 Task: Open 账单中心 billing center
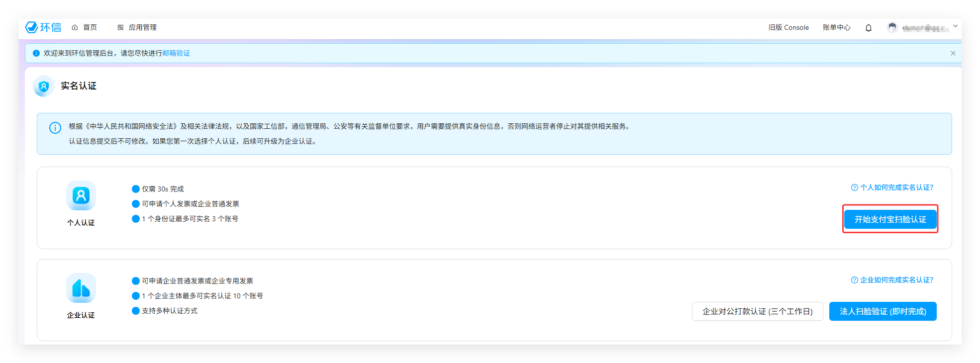[x=836, y=27]
